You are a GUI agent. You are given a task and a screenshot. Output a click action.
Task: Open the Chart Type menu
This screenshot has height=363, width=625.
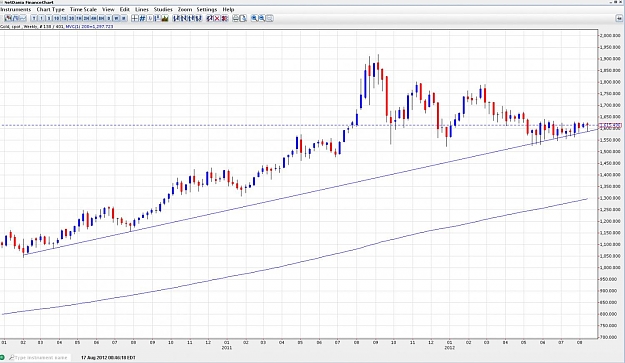(x=51, y=9)
